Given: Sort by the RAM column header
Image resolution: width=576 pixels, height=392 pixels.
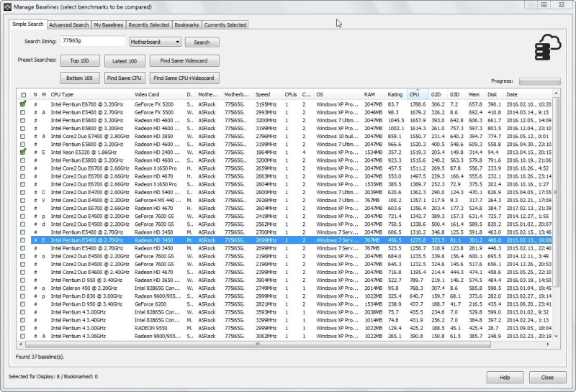Looking at the screenshot, I should pos(374,94).
